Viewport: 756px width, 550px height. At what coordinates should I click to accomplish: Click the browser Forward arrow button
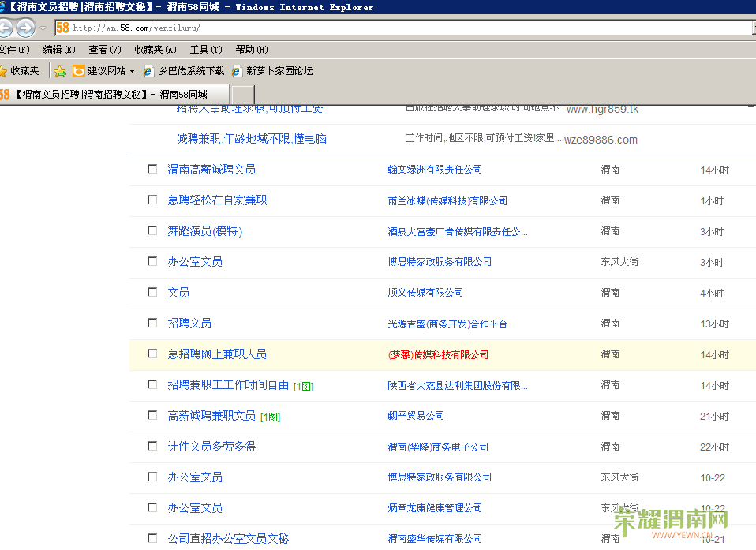coord(25,28)
